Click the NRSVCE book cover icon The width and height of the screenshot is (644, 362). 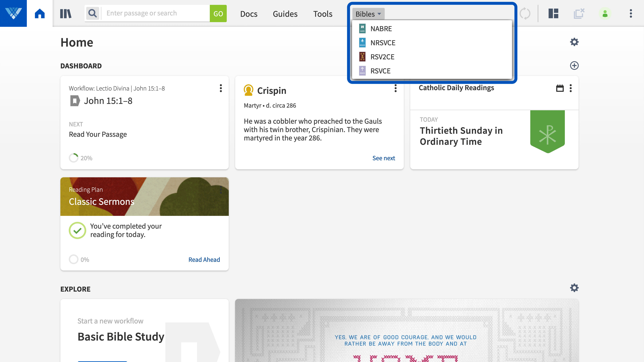coord(362,42)
